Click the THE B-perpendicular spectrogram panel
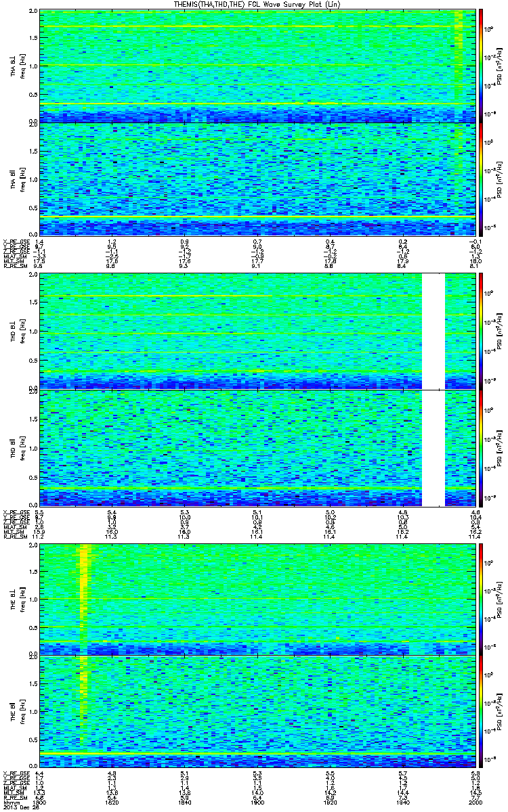Viewport: 508px width, 812px height. click(x=257, y=599)
